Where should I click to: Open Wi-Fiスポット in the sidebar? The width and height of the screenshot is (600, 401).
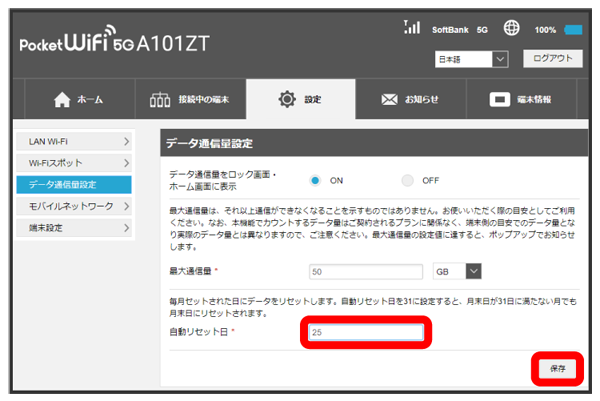coord(73,162)
